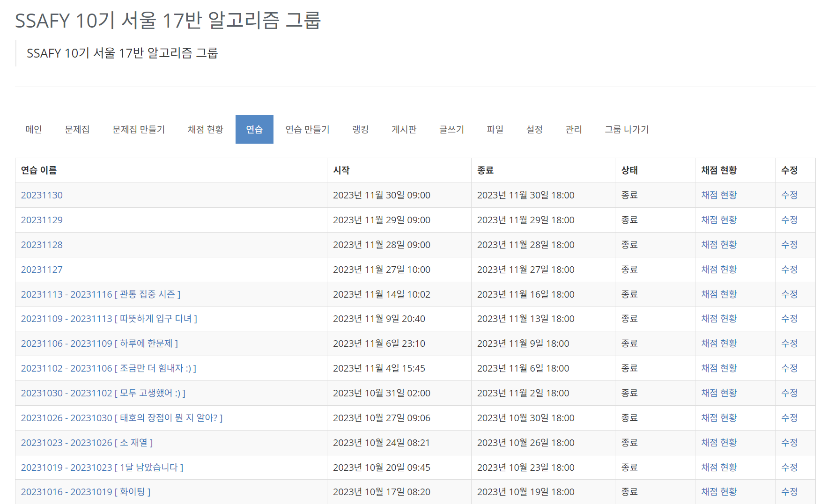Screen dimensions: 820x504
Task: Go to the 채점 현황 navigation tab
Action: coord(206,129)
